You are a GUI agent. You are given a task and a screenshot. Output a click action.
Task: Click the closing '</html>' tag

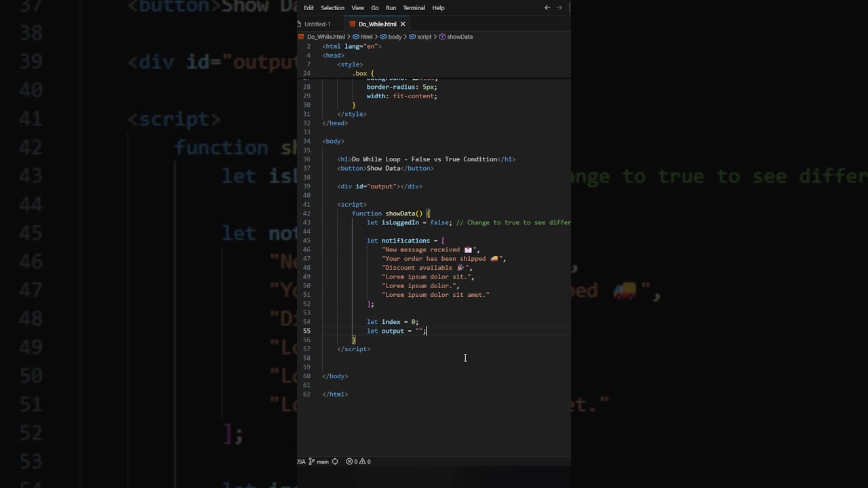click(336, 394)
